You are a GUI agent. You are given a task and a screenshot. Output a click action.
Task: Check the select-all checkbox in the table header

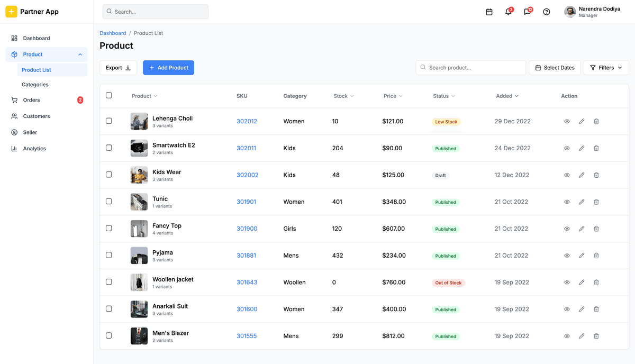(108, 95)
